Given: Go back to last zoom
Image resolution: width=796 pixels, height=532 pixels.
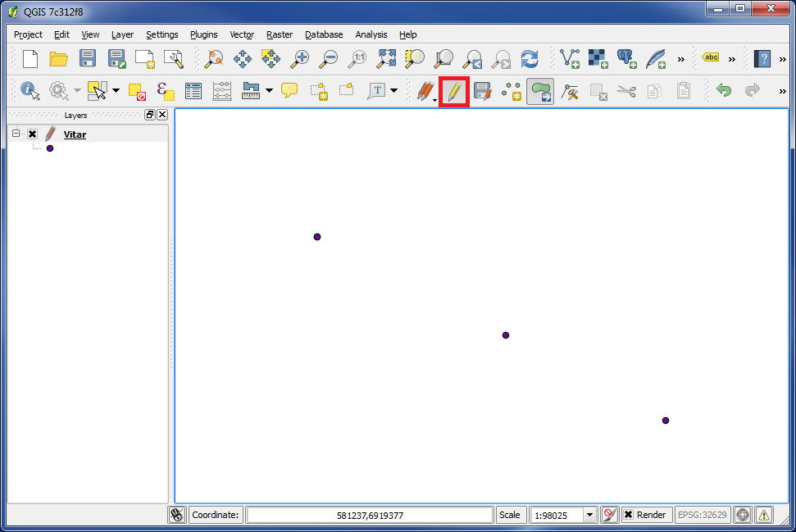Looking at the screenshot, I should click(473, 59).
